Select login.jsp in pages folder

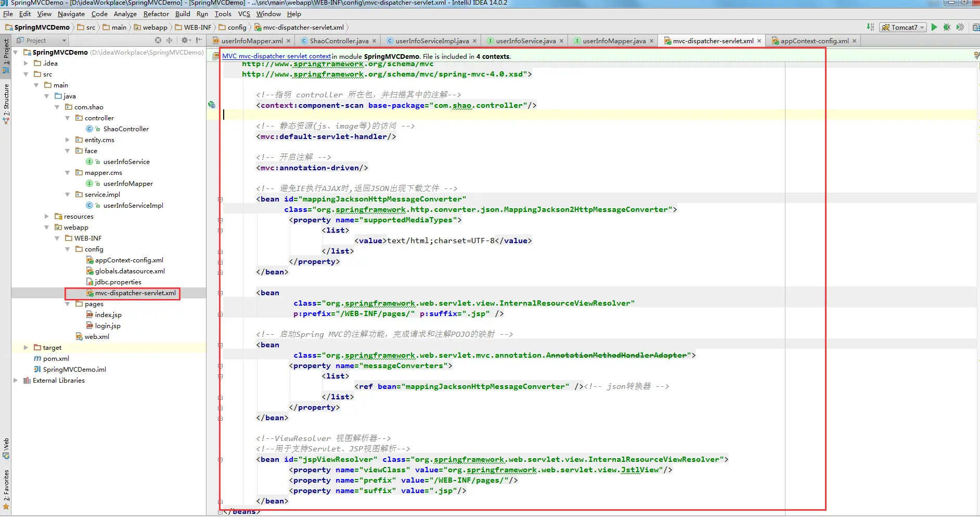click(107, 325)
